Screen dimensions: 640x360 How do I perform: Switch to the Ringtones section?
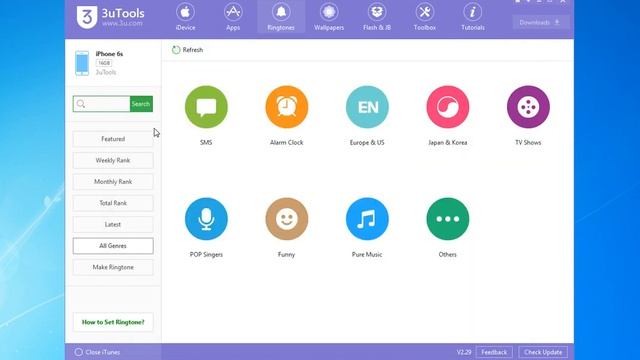(x=281, y=17)
